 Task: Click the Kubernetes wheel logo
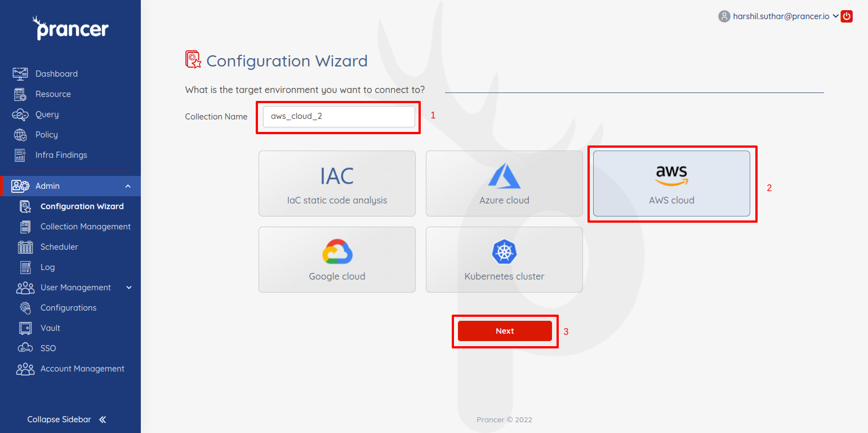tap(504, 251)
